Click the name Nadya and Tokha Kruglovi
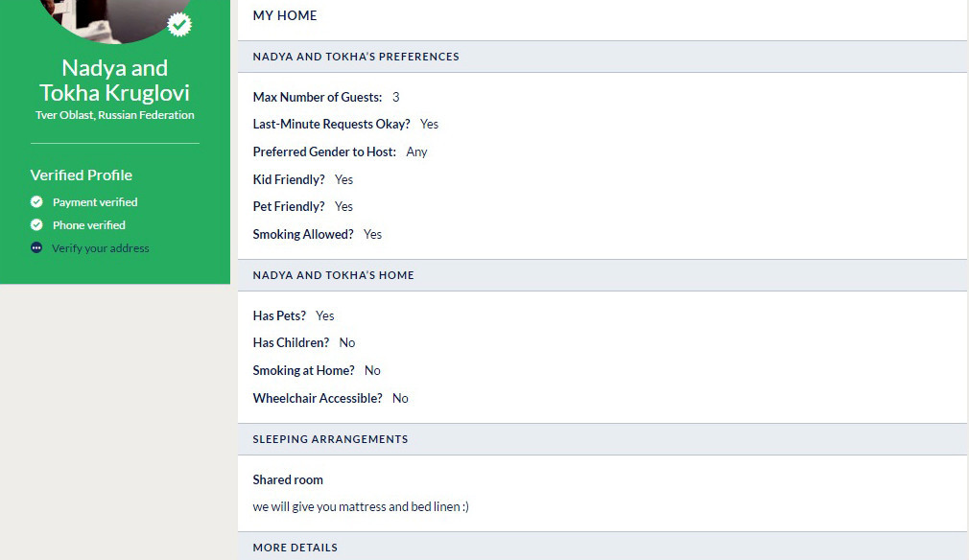The height and width of the screenshot is (560, 969). tap(115, 81)
